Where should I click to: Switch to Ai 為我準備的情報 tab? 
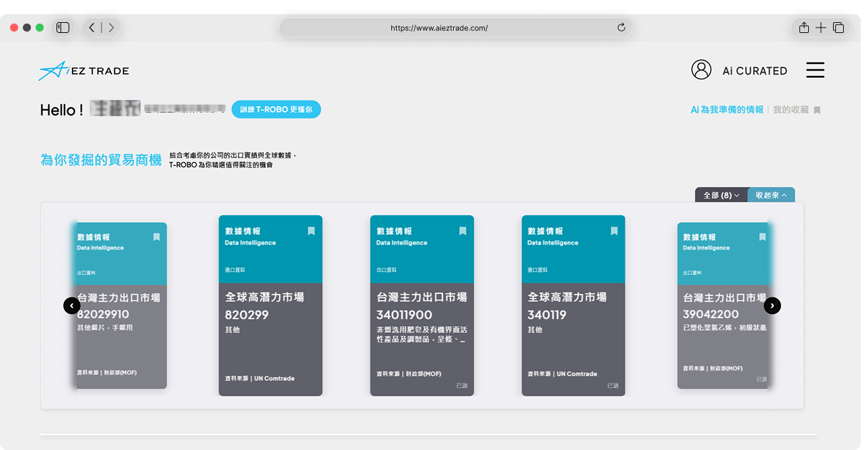(727, 110)
